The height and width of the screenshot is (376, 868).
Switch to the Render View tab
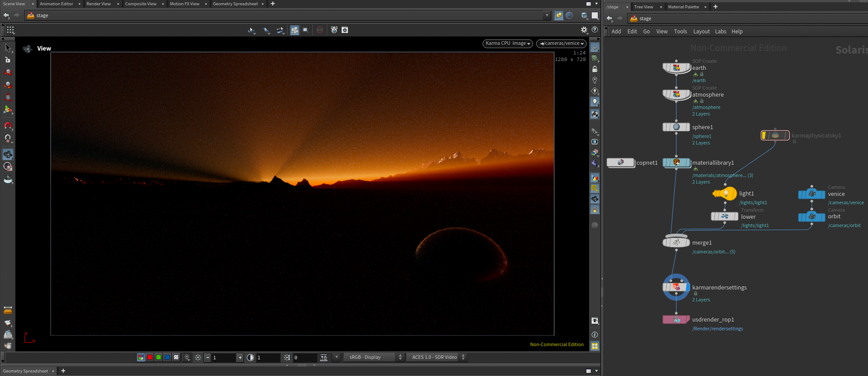(x=98, y=4)
